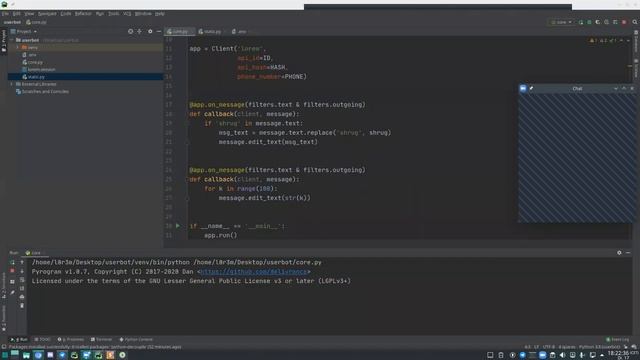Image resolution: width=640 pixels, height=360 pixels.
Task: Click the pencil icon in Chat window header
Action: pyautogui.click(x=531, y=88)
